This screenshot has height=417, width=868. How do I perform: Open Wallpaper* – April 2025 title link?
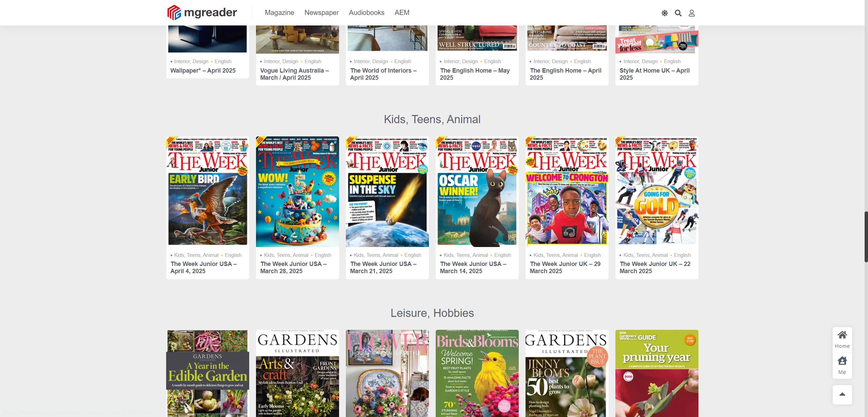click(x=203, y=71)
